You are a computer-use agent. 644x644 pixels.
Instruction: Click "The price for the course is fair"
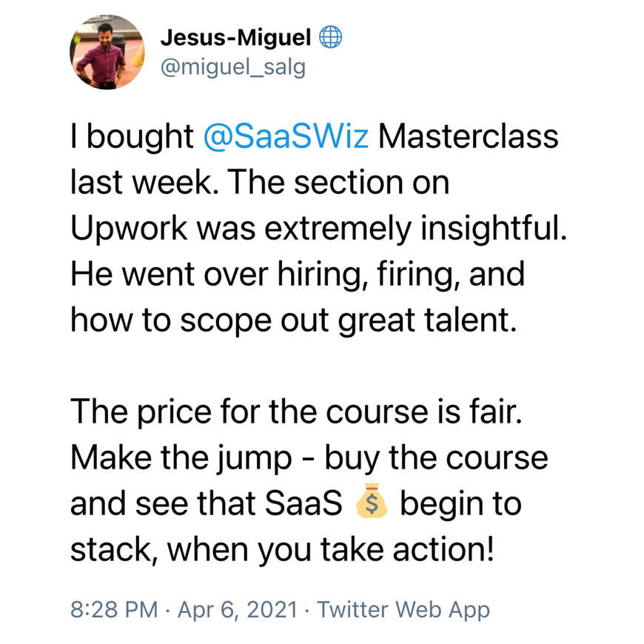296,412
